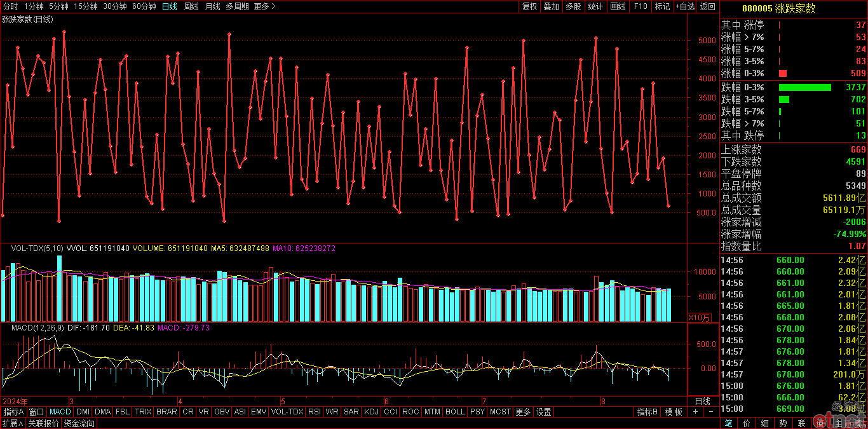The height and width of the screenshot is (429, 868).
Task: Click the 叠加 overlay button
Action: pyautogui.click(x=551, y=6)
